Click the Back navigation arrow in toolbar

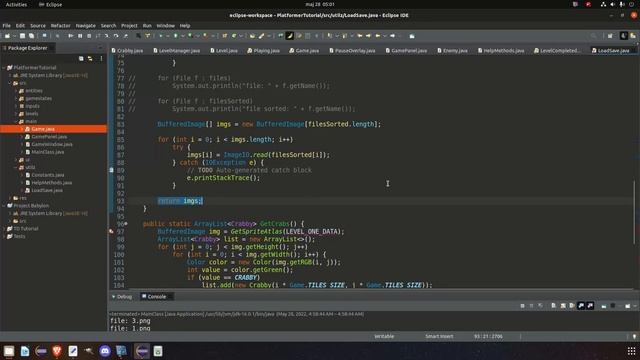pyautogui.click(x=378, y=36)
